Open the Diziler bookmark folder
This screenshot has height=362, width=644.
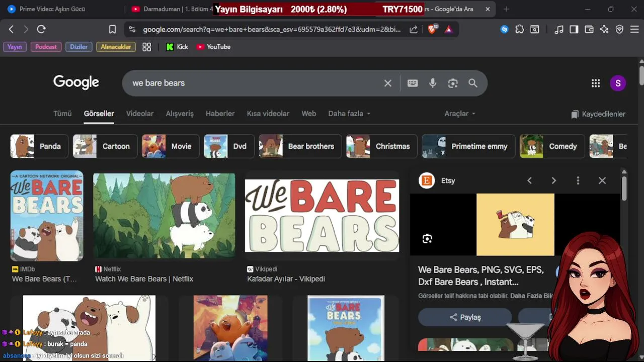78,47
